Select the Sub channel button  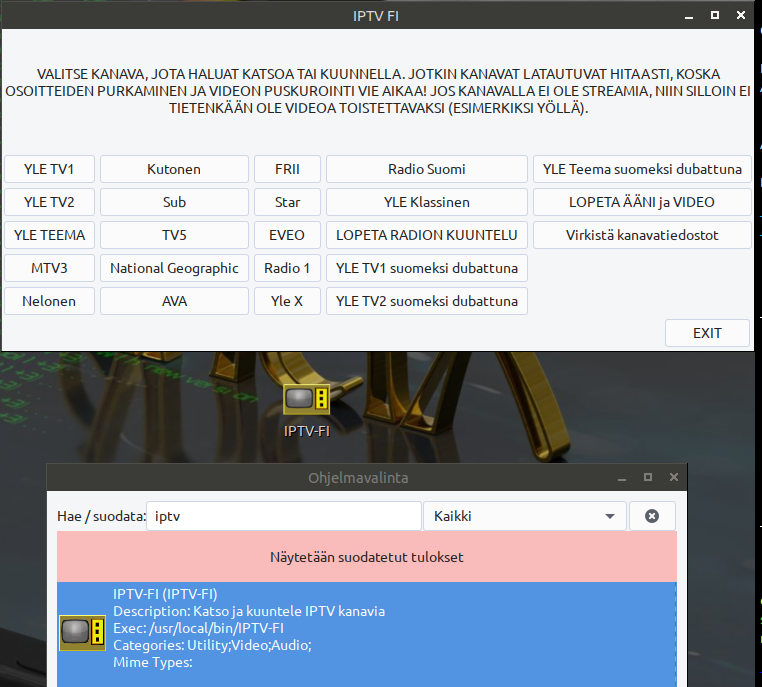(x=174, y=202)
